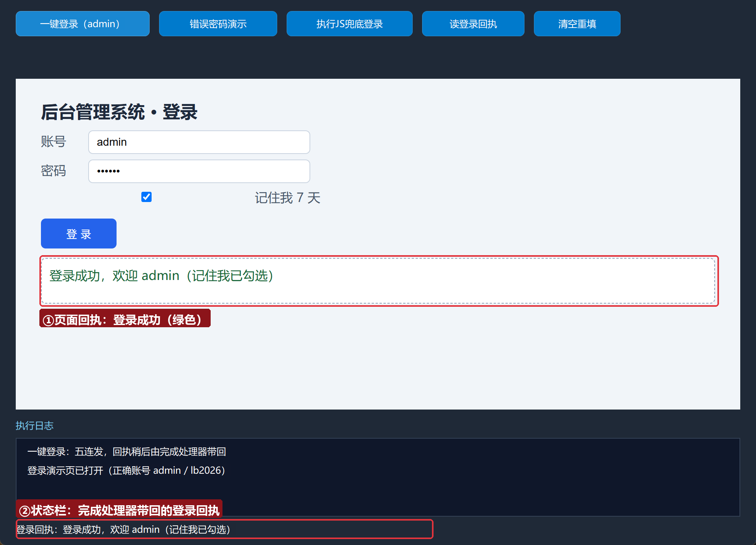Click the 账号 field label
The height and width of the screenshot is (545, 756).
pyautogui.click(x=54, y=142)
